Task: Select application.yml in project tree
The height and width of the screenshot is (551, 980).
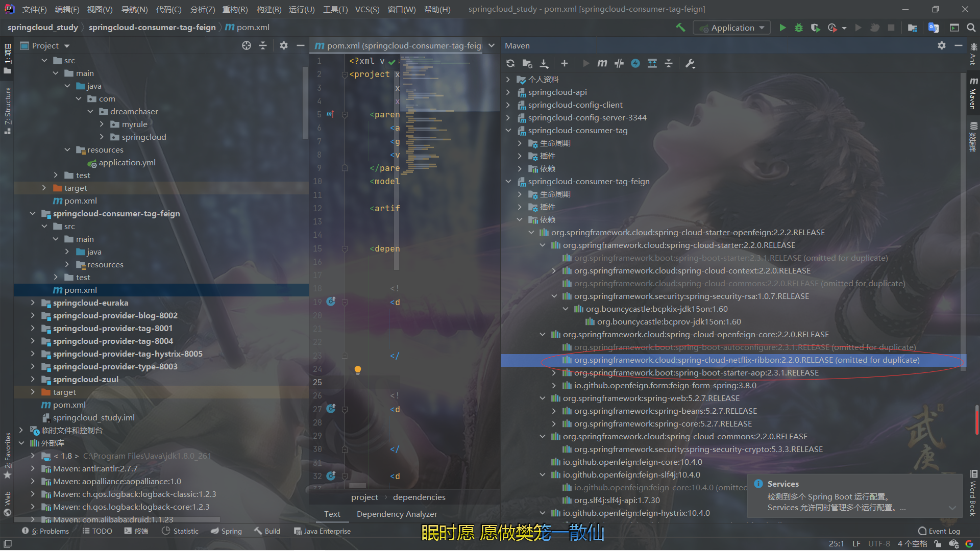Action: coord(127,162)
